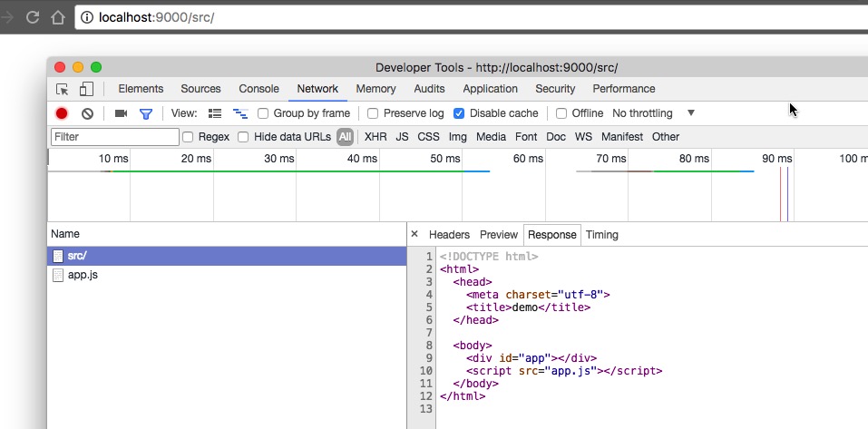This screenshot has width=868, height=429.
Task: Click the red record network log button
Action: (x=62, y=113)
